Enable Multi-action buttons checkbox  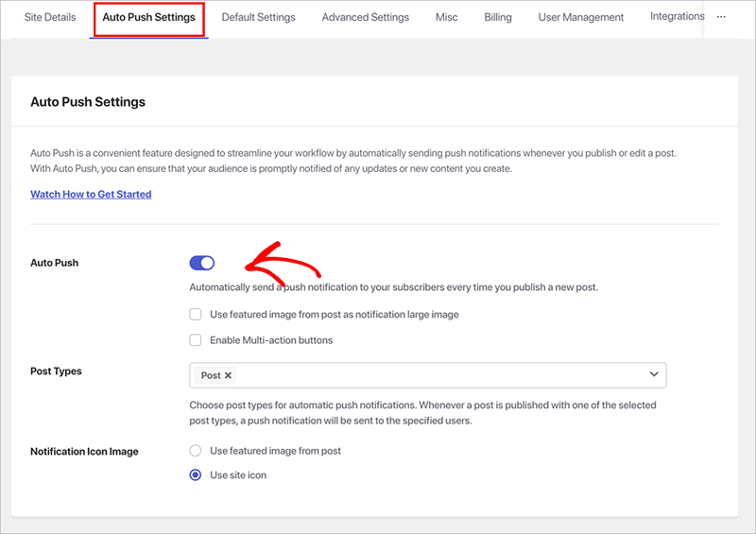(196, 340)
